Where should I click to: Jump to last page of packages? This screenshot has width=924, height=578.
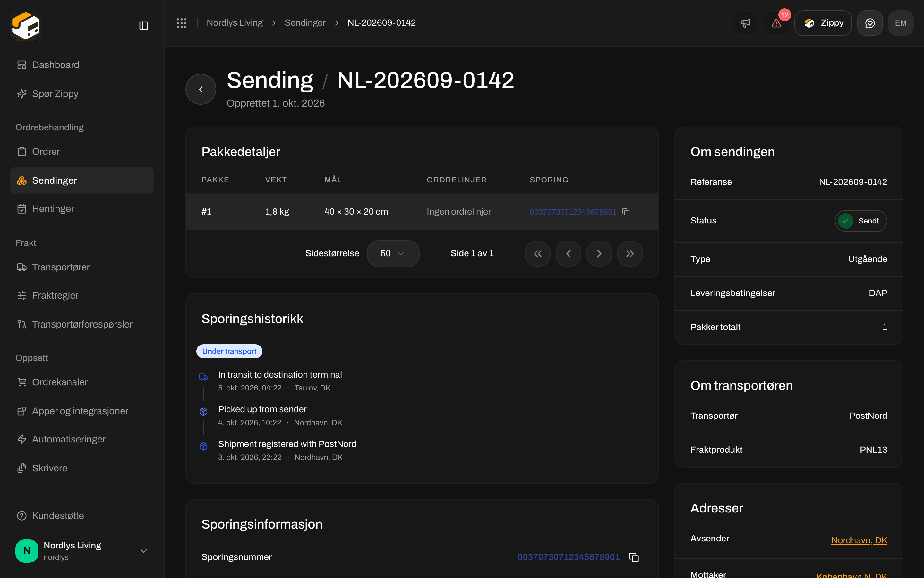coord(630,253)
